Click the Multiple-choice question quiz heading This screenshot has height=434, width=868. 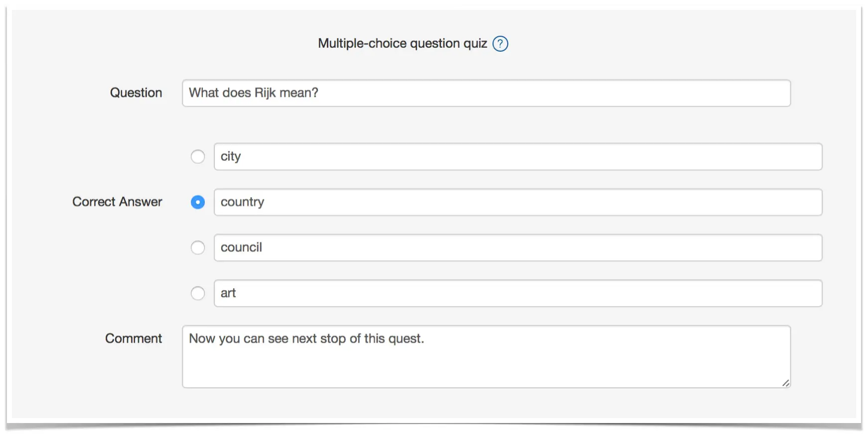(403, 44)
